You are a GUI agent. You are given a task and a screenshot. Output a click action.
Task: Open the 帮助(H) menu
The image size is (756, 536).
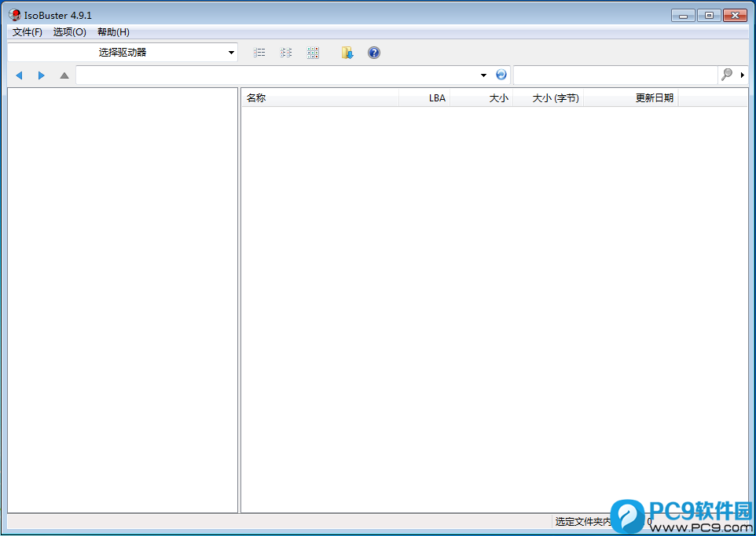(x=113, y=32)
